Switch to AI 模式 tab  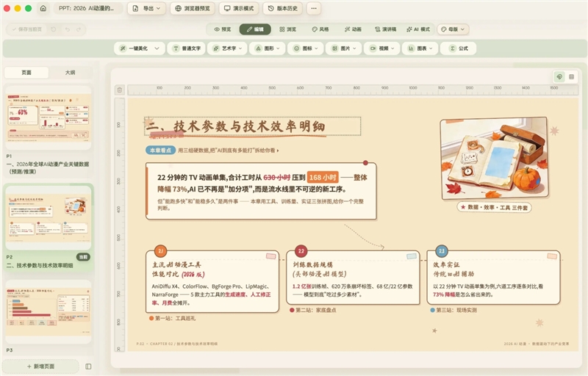418,29
